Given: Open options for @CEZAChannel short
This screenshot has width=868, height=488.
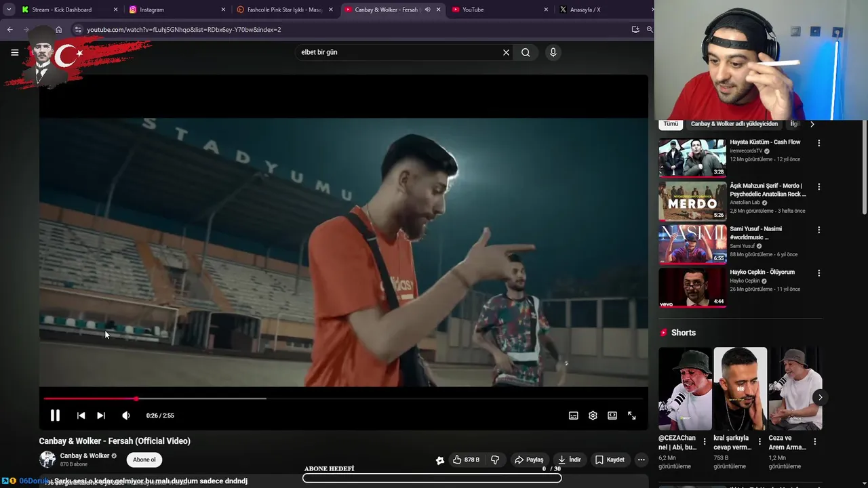Looking at the screenshot, I should point(705,441).
